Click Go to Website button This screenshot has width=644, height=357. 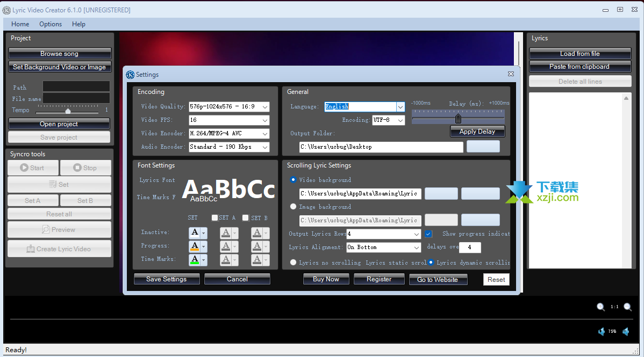pyautogui.click(x=438, y=280)
